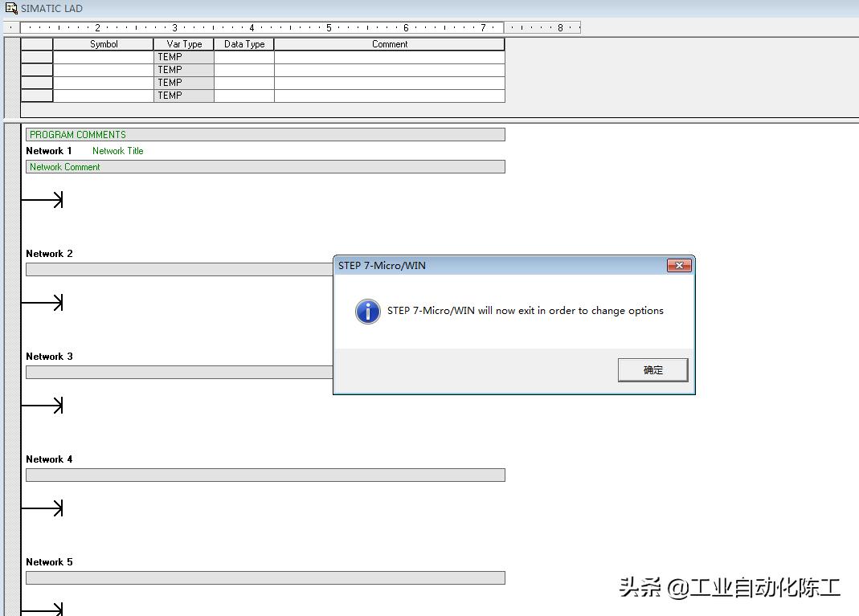Click the Comment cell of the first TEMP row
Screen dimensions: 859x616
pyautogui.click(x=390, y=57)
